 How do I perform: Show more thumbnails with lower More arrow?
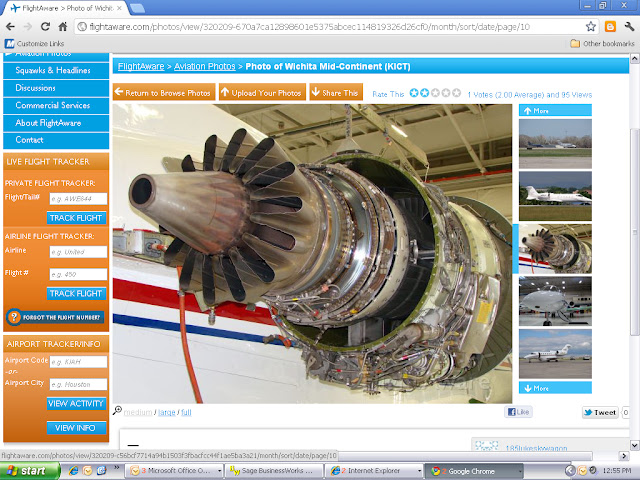pyautogui.click(x=555, y=388)
